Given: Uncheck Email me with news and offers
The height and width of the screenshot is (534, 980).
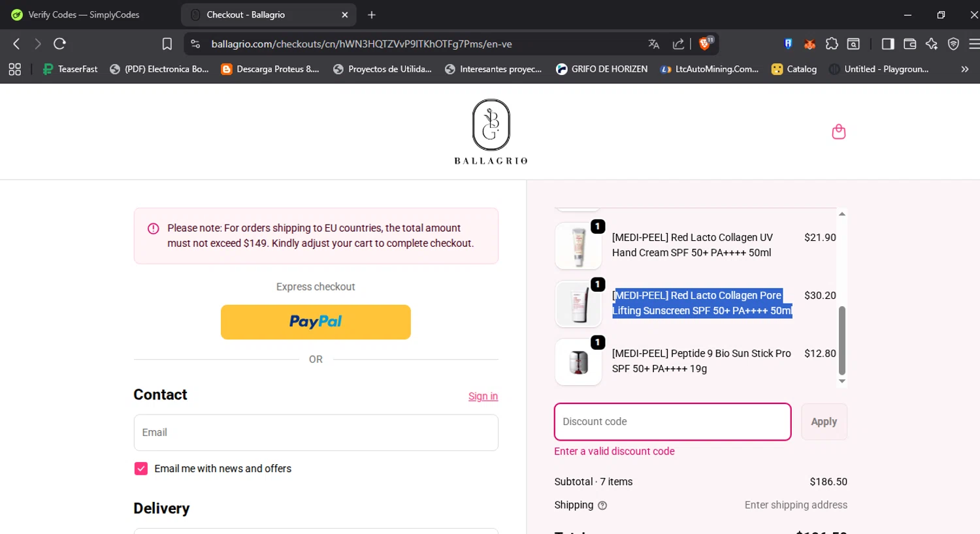Looking at the screenshot, I should (141, 469).
